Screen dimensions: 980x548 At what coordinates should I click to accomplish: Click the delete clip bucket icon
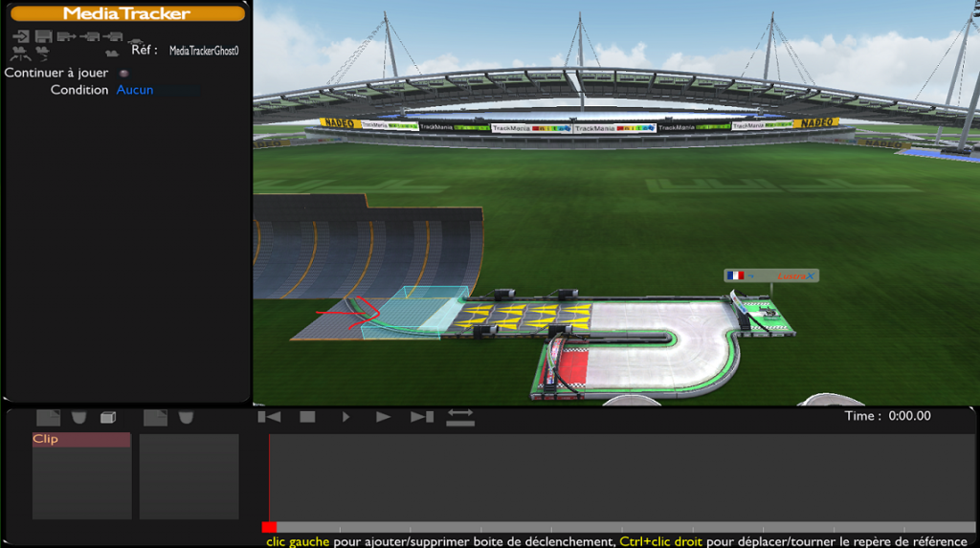[78, 417]
